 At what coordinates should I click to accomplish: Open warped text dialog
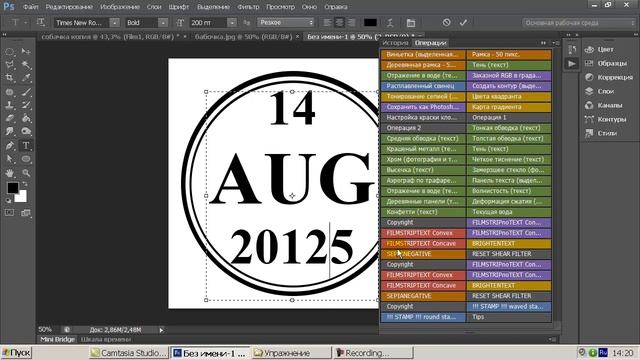pyautogui.click(x=390, y=22)
